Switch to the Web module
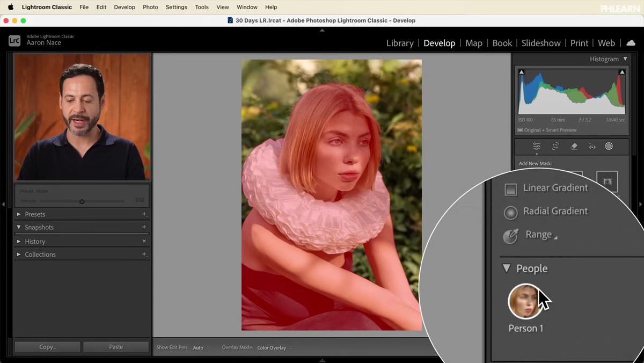This screenshot has height=363, width=644. 606,43
